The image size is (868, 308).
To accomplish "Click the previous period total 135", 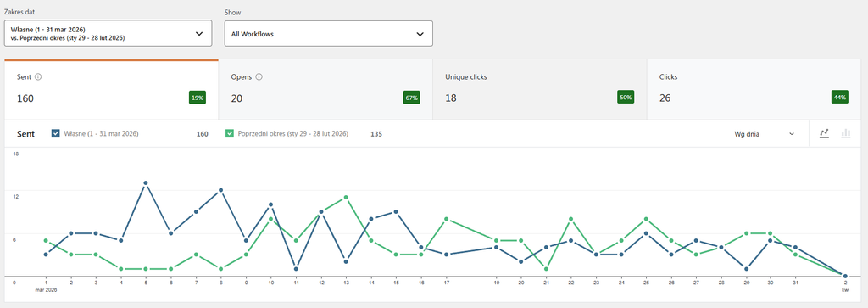I will tap(376, 134).
